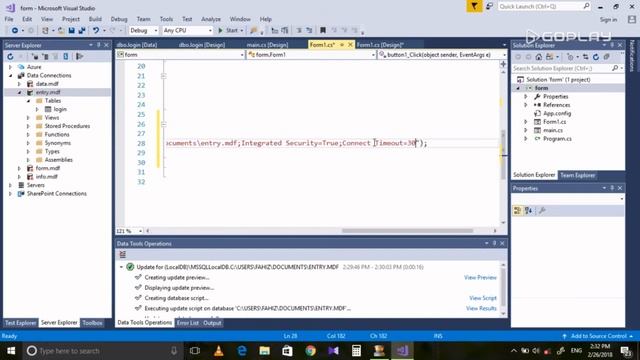Click the Properties categorized view icon
Screen dimensions: 640x360
pos(518,211)
